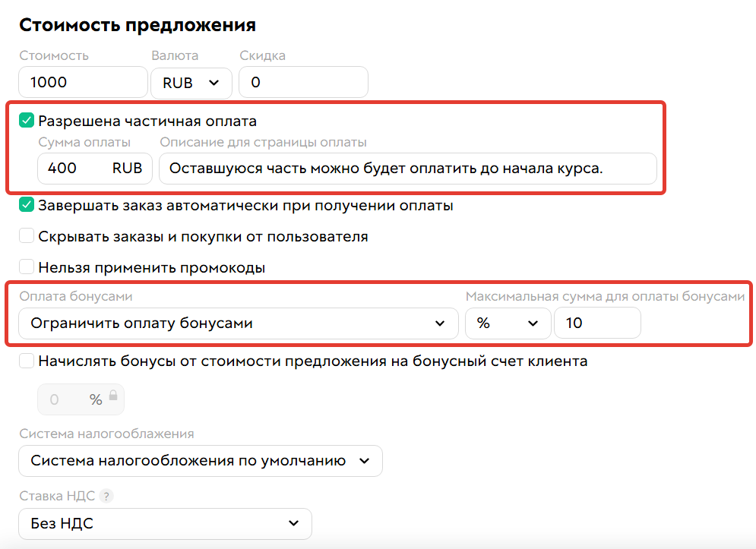Click the Скидка label

tap(262, 55)
